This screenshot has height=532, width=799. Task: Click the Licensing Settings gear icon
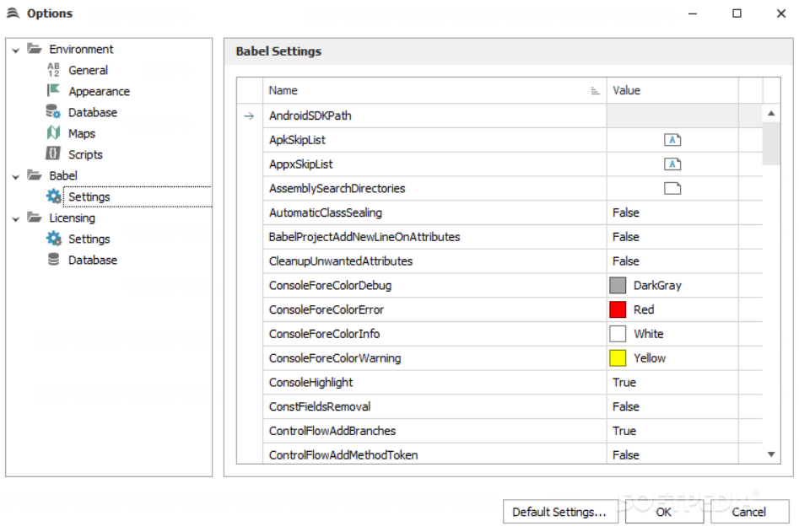pyautogui.click(x=53, y=239)
